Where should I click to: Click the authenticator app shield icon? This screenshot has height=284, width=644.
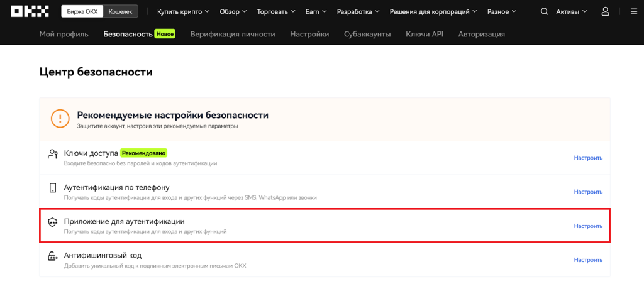coord(53,222)
